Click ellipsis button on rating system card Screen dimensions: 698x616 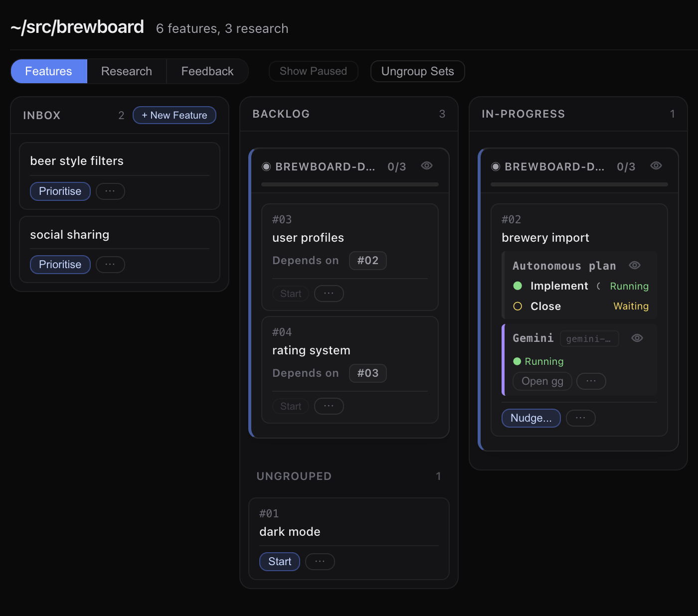[329, 406]
